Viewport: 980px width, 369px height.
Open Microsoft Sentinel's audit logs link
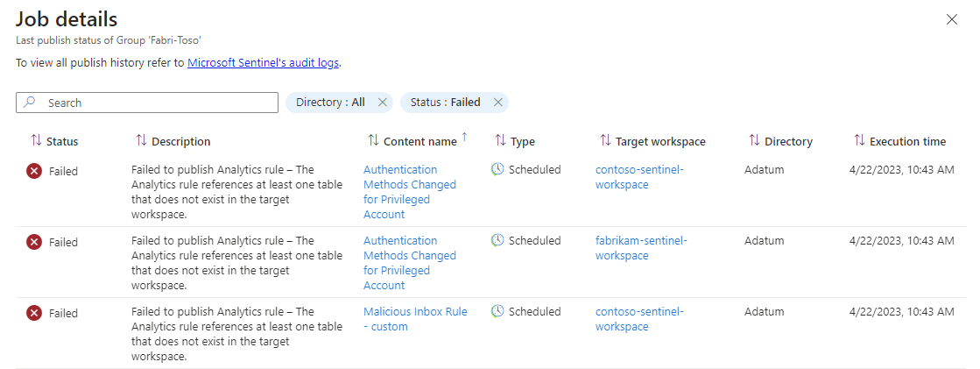[263, 63]
